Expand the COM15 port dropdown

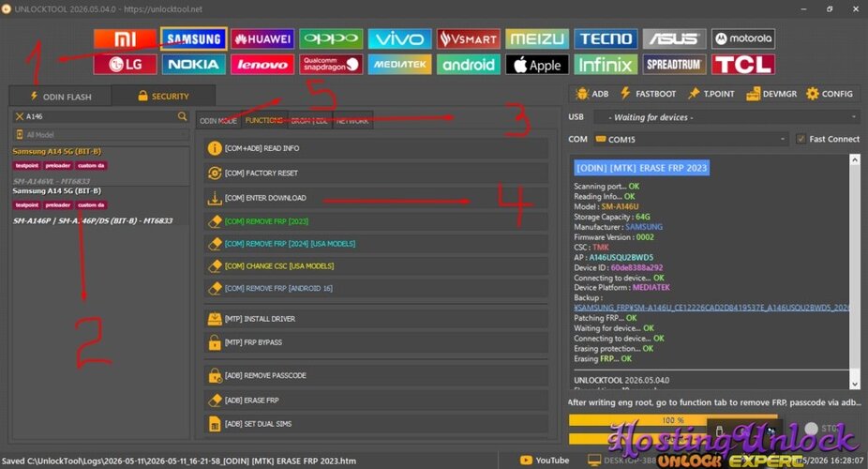point(690,140)
